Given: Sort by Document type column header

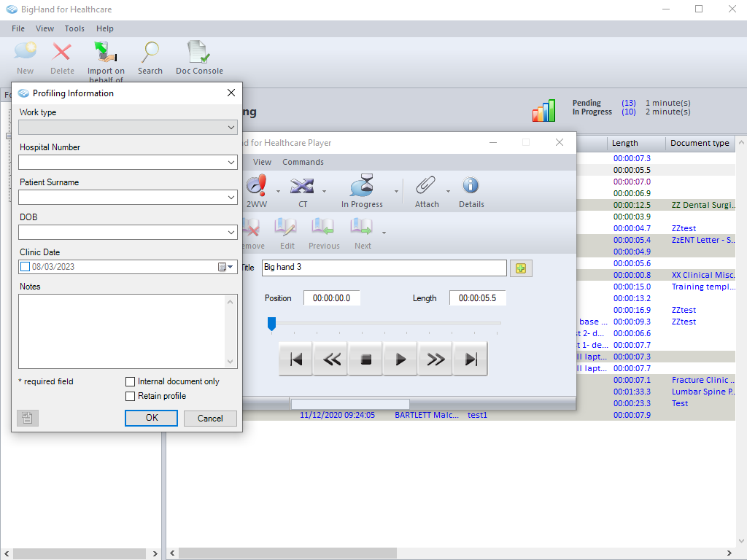Looking at the screenshot, I should pyautogui.click(x=700, y=143).
